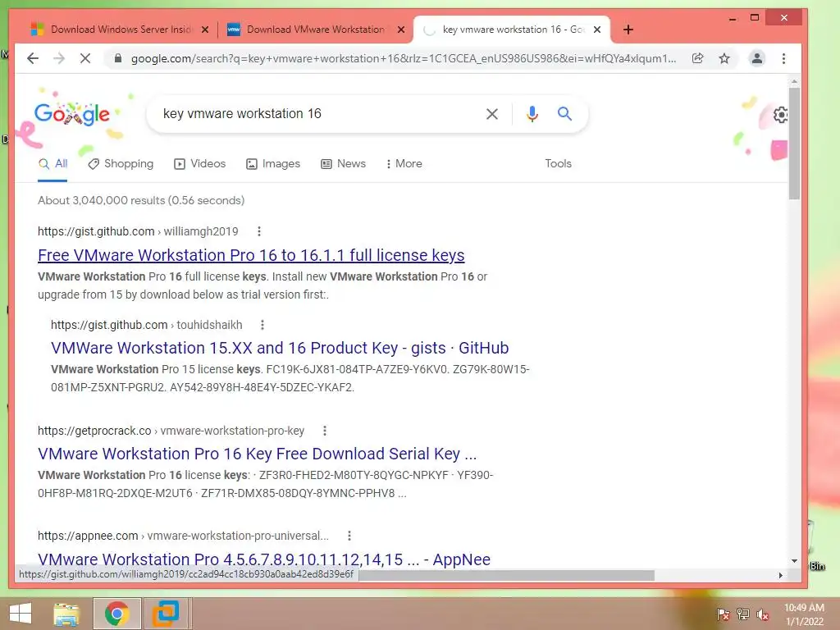Click the forward navigation arrow
This screenshot has height=630, width=840.
[x=59, y=58]
